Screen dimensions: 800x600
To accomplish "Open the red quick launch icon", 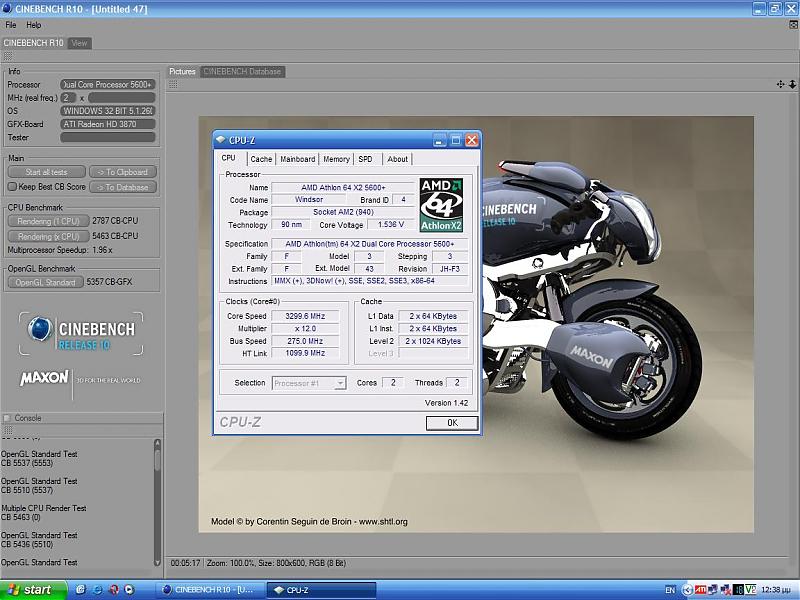I will (x=114, y=589).
